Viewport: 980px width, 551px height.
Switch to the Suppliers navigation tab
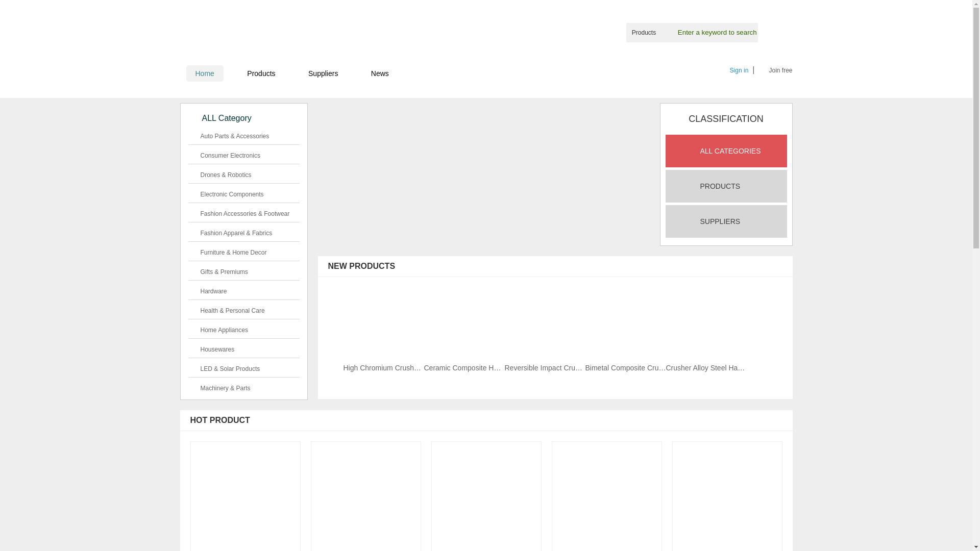[323, 73]
